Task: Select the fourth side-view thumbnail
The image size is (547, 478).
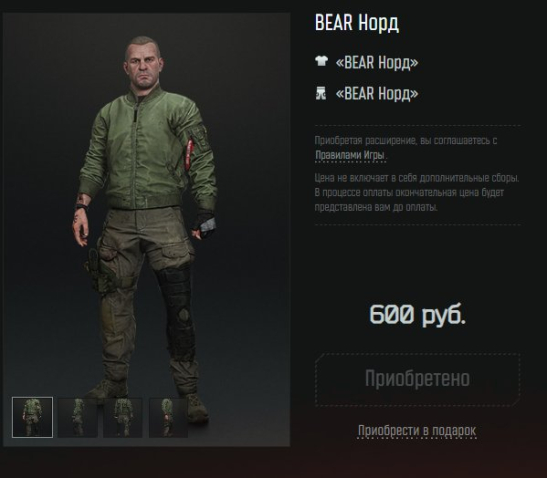Action: [168, 418]
